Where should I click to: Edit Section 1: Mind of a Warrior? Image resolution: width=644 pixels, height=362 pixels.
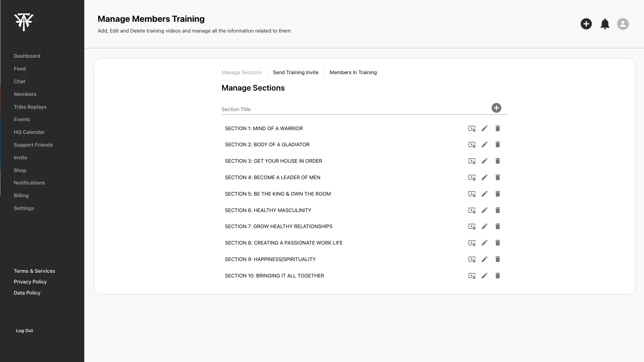(485, 128)
